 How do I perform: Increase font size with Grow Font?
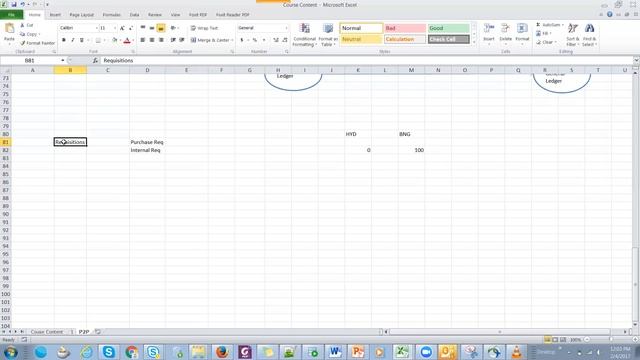(122, 28)
